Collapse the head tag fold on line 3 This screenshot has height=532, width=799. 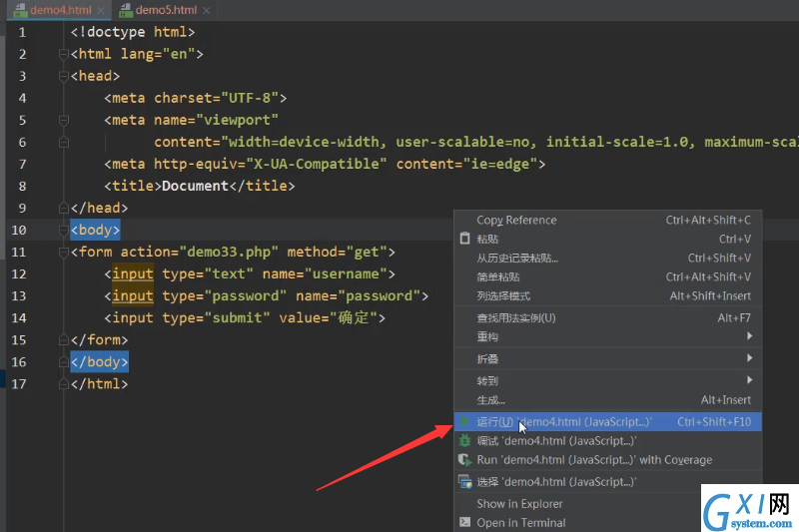[x=64, y=77]
